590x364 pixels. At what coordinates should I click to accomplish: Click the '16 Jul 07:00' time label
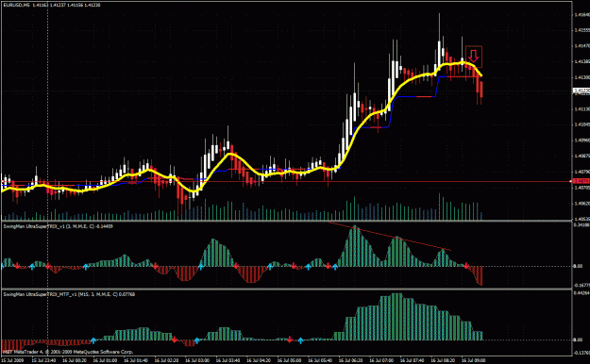pyautogui.click(x=381, y=360)
